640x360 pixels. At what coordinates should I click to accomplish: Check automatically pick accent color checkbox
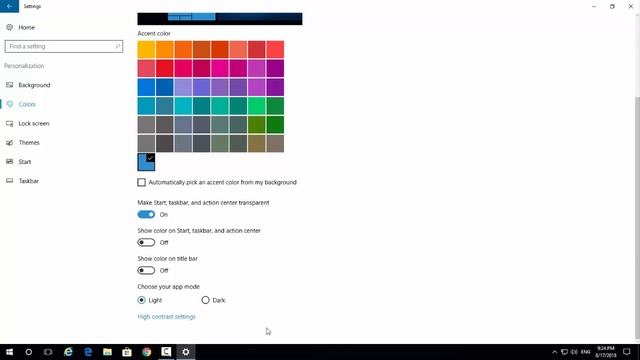tap(141, 182)
